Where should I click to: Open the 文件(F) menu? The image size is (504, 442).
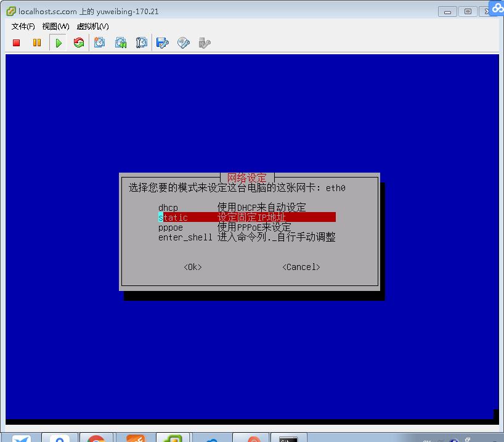tap(23, 27)
